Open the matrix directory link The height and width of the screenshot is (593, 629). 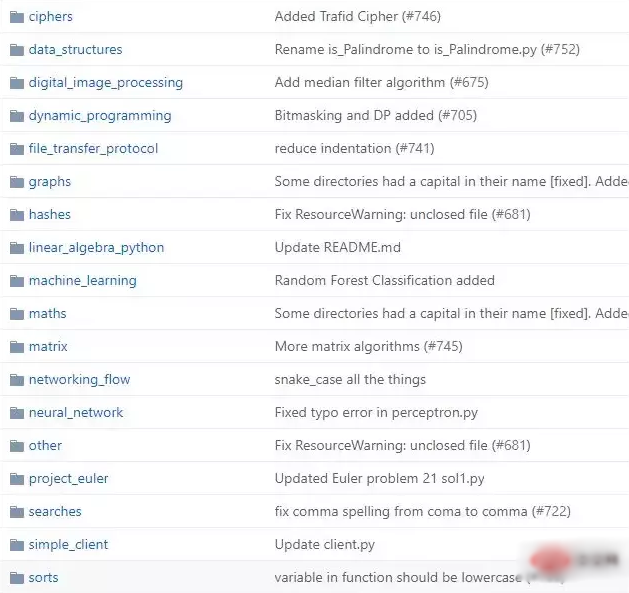pyautogui.click(x=48, y=346)
